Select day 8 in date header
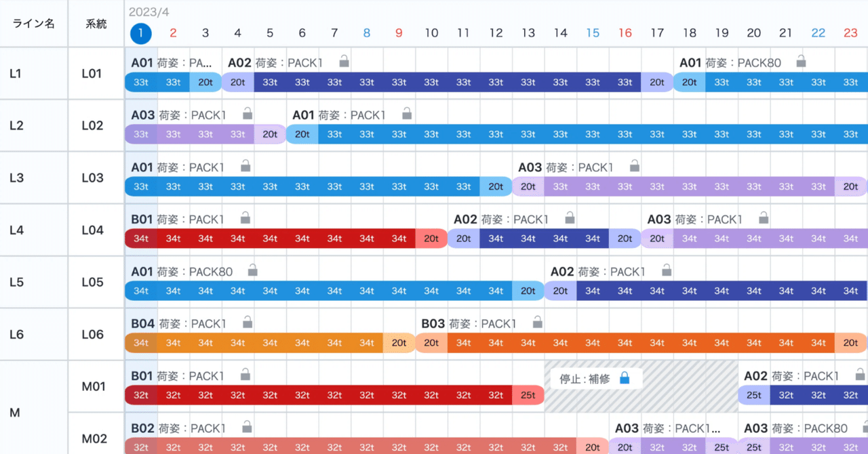868x454 pixels. (x=367, y=33)
